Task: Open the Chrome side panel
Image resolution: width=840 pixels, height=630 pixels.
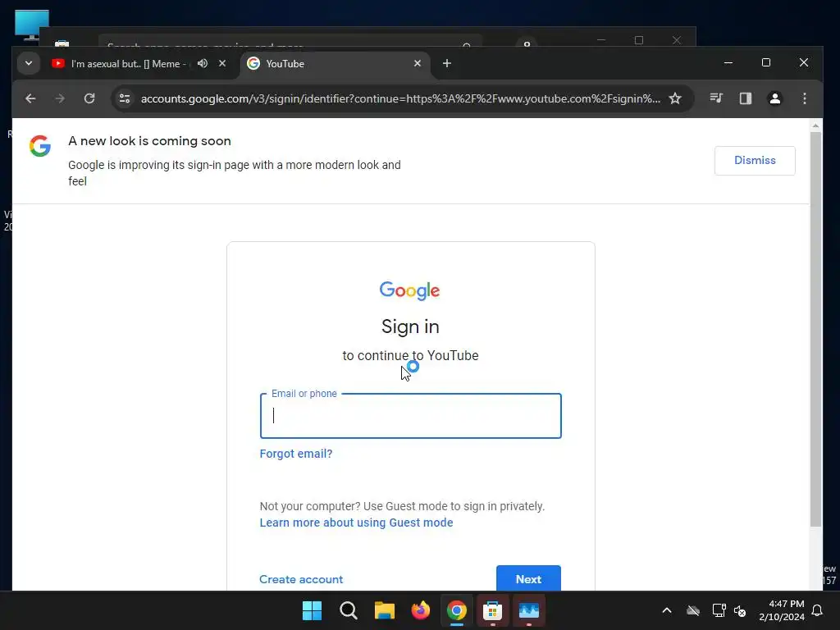Action: pyautogui.click(x=746, y=98)
